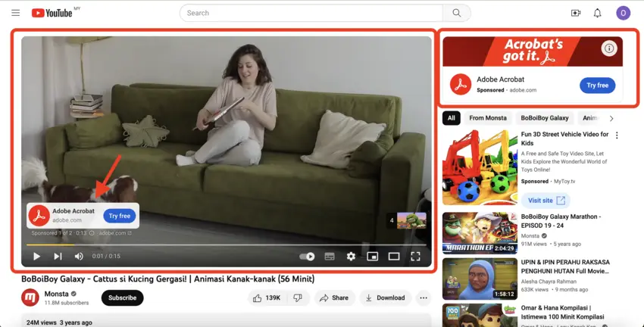This screenshot has width=644, height=327.
Task: Toggle the autoplay switch
Action: (x=307, y=257)
